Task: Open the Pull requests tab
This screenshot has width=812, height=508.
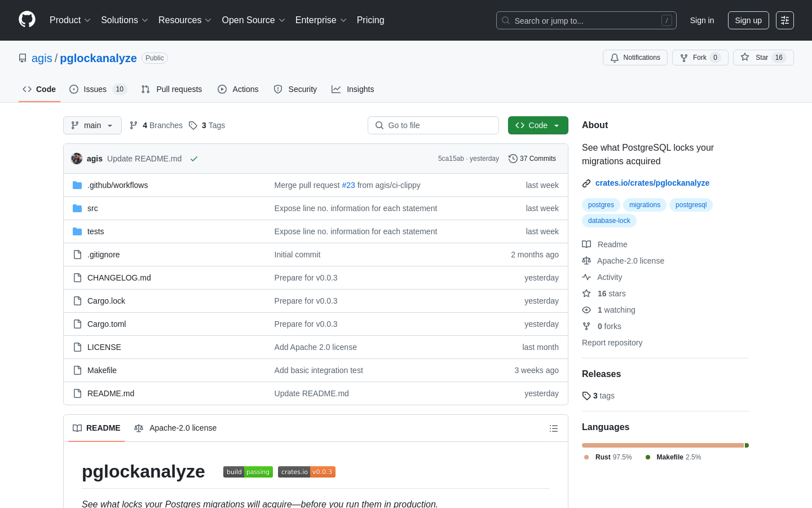Action: (x=171, y=89)
